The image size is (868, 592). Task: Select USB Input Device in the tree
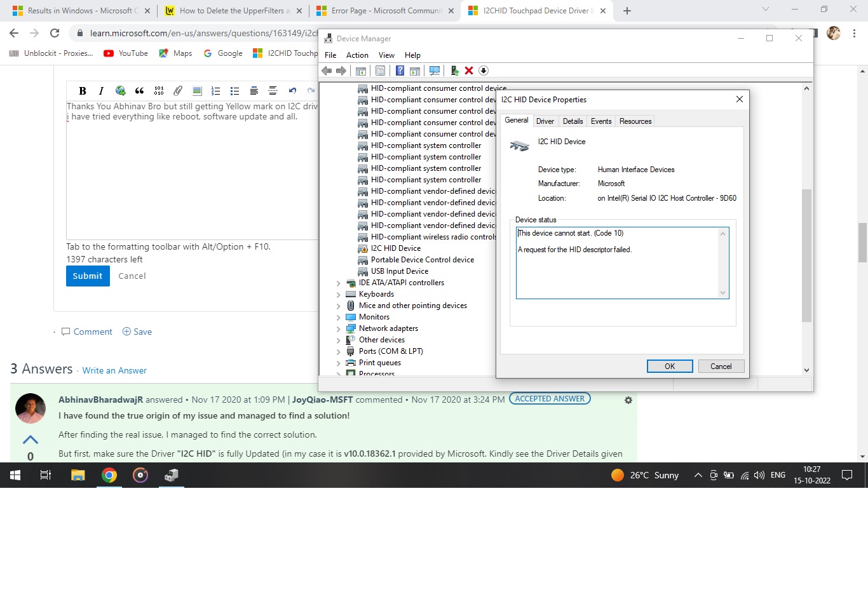(400, 271)
